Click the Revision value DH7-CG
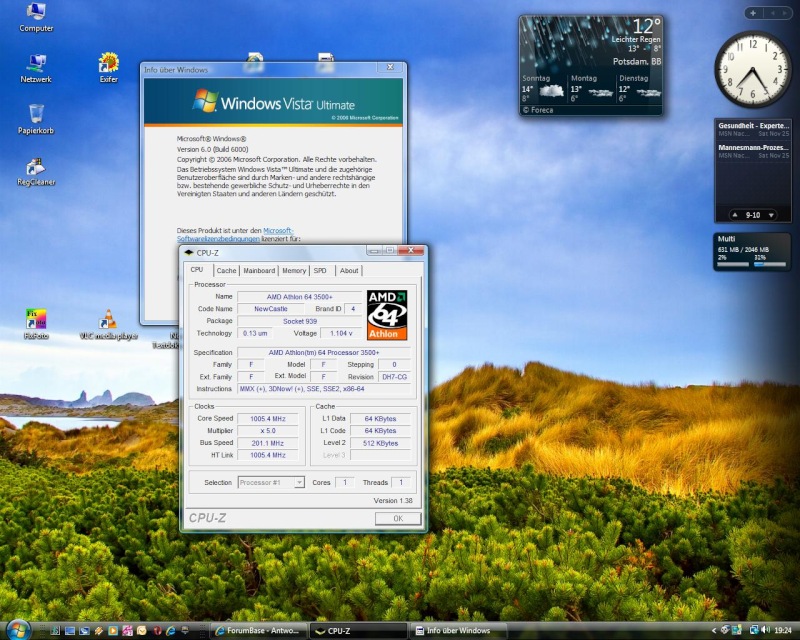 coord(394,377)
